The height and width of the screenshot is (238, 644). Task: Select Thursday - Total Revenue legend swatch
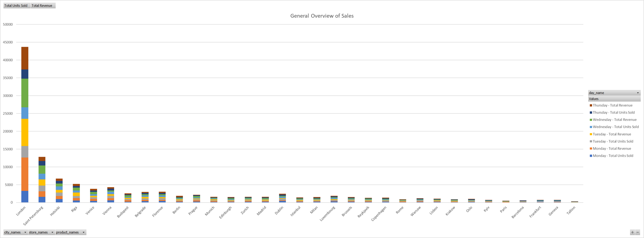tap(591, 105)
